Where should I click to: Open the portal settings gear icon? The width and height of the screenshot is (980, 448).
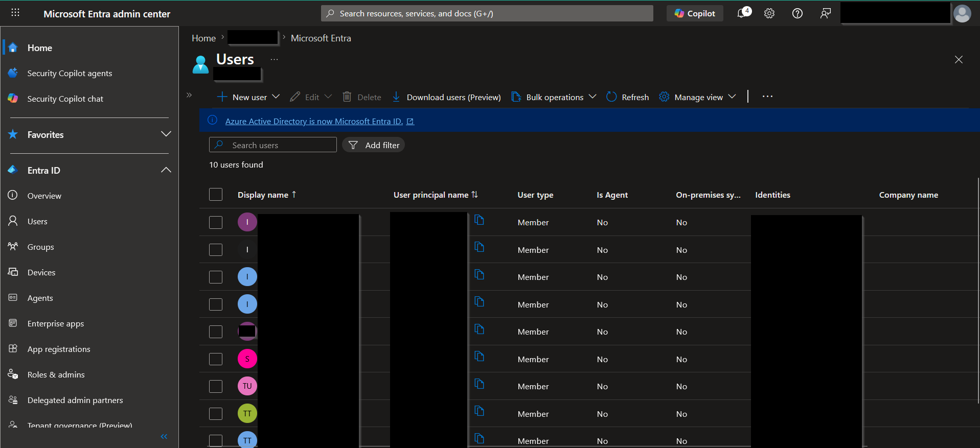769,13
